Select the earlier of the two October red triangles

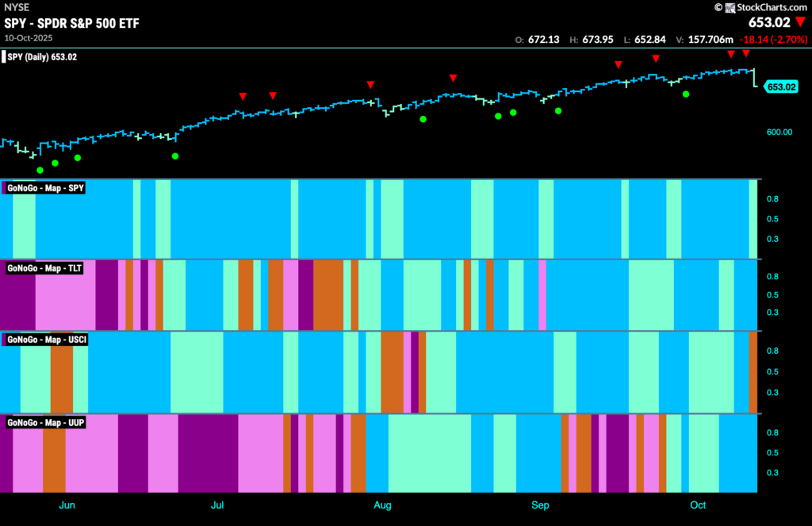coord(730,54)
